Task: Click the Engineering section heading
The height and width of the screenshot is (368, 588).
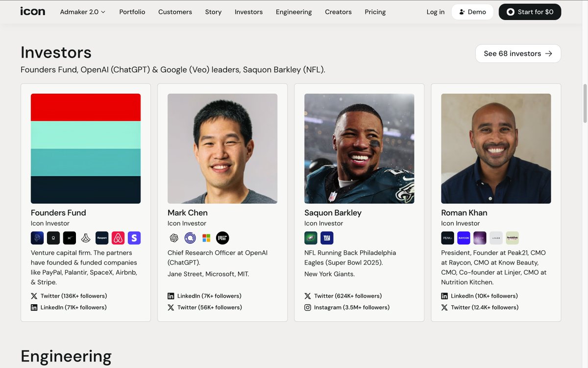Action: coord(66,356)
